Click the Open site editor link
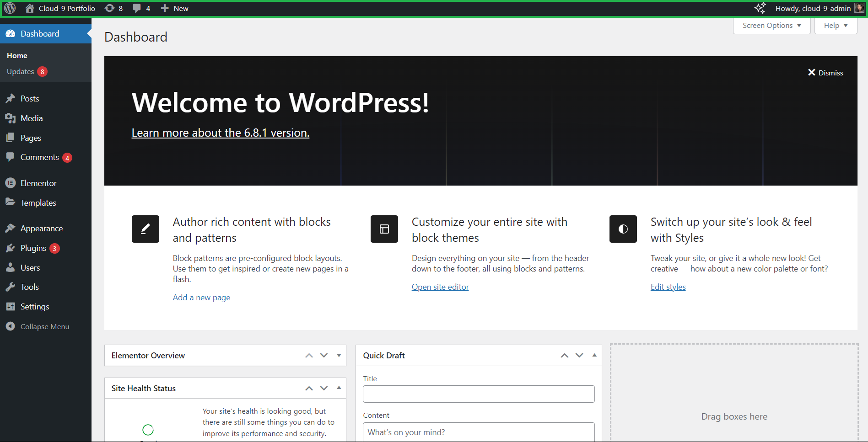The image size is (868, 442). click(440, 287)
